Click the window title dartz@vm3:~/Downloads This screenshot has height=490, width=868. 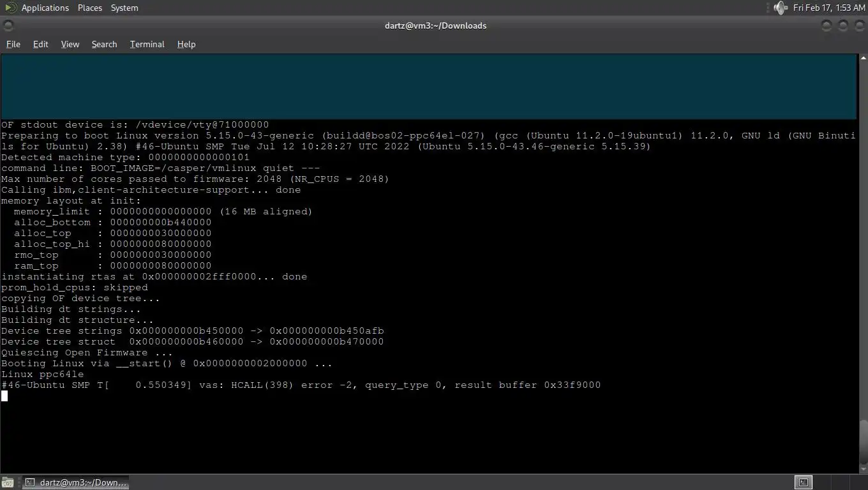pos(436,26)
